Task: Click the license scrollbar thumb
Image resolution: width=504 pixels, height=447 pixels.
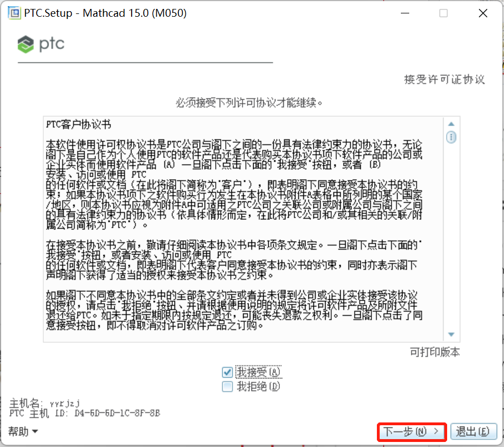Action: 451,137
